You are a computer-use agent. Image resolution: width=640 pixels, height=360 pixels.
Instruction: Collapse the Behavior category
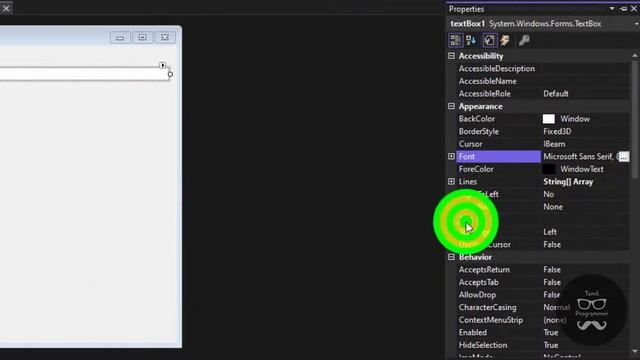(x=451, y=257)
